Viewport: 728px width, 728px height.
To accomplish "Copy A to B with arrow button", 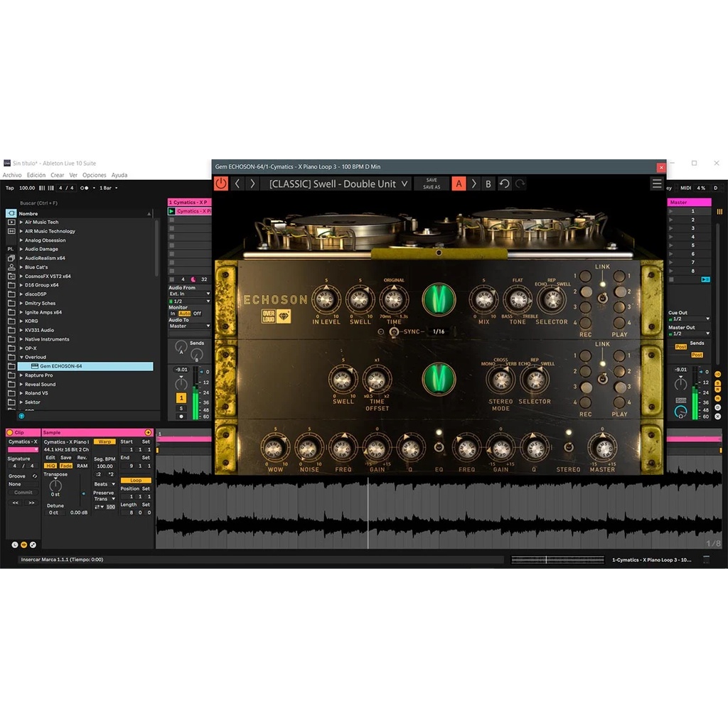I will point(473,184).
